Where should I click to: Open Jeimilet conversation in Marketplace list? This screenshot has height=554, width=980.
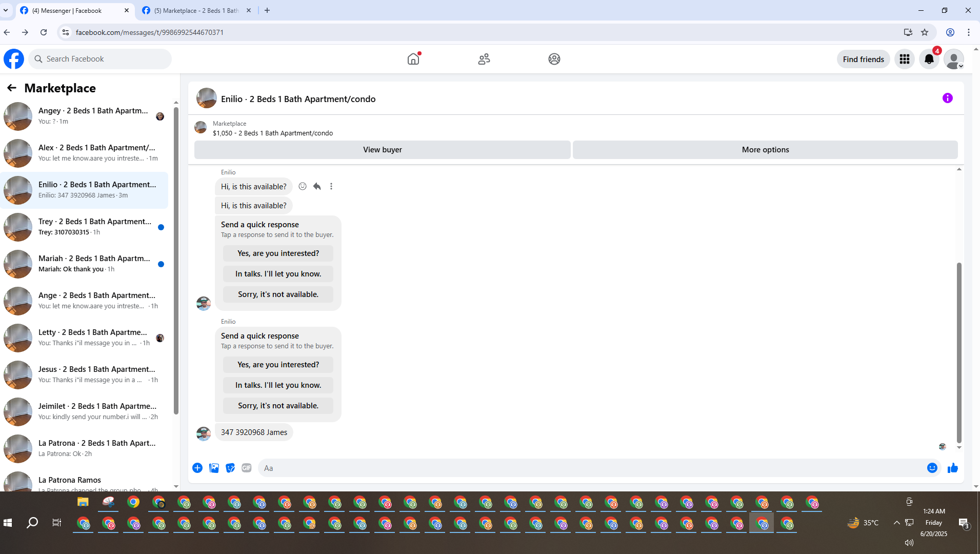[x=84, y=411]
